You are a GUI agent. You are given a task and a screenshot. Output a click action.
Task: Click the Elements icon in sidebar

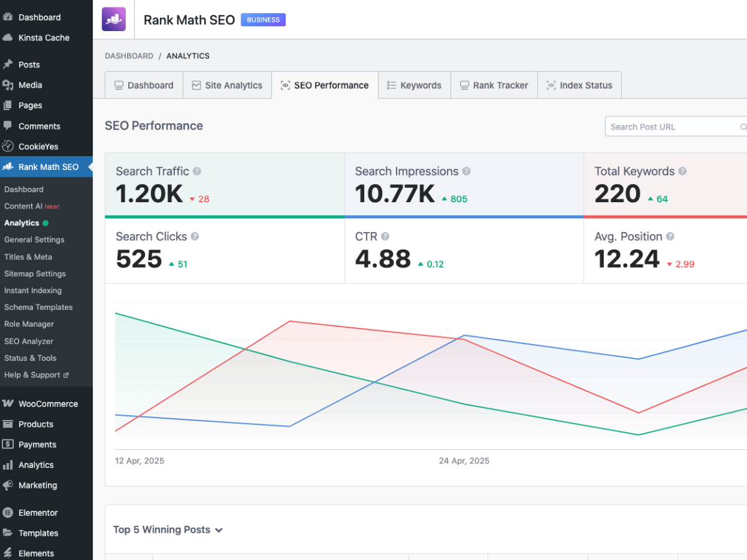tap(7, 553)
